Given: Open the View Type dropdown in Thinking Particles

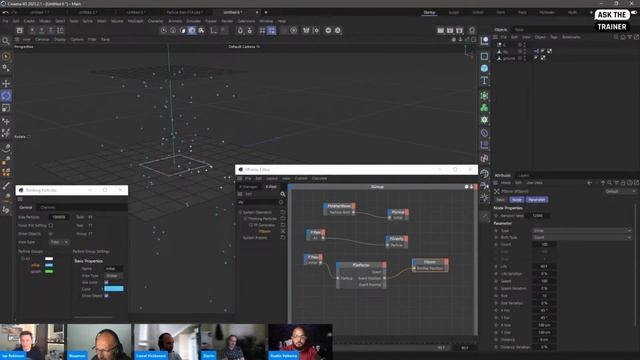Looking at the screenshot, I should [59, 242].
